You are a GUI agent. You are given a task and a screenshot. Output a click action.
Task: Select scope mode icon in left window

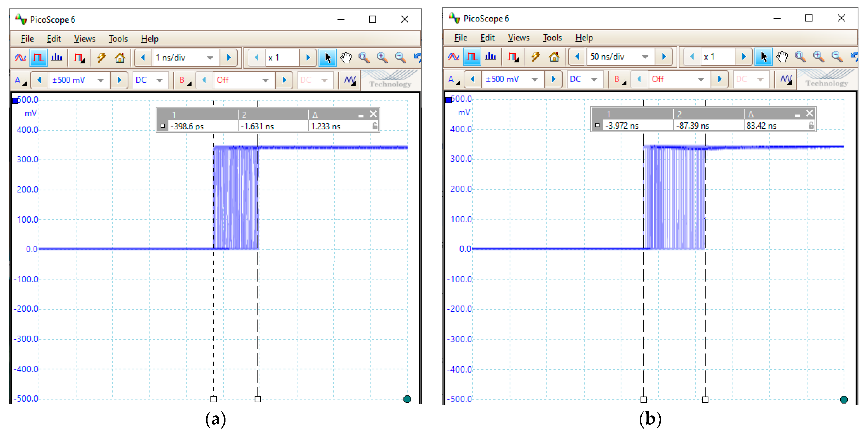point(20,58)
